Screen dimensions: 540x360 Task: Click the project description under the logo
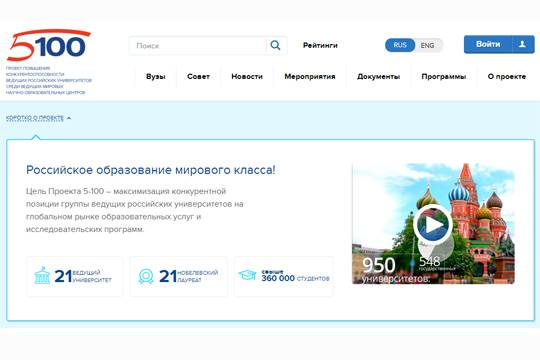[49, 80]
